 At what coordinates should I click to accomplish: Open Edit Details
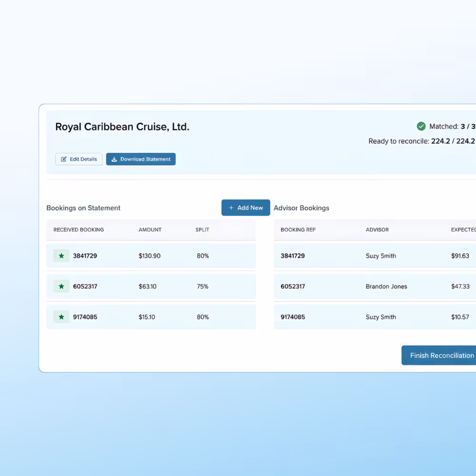point(79,159)
